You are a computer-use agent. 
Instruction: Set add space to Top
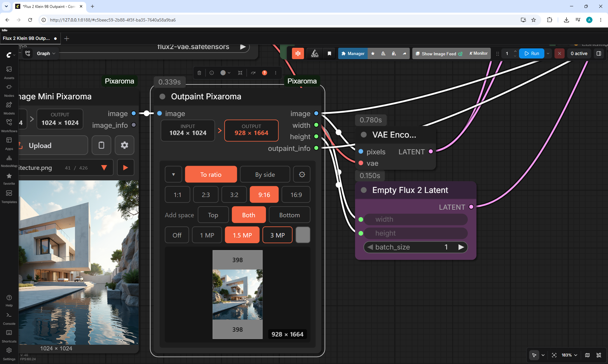click(213, 215)
